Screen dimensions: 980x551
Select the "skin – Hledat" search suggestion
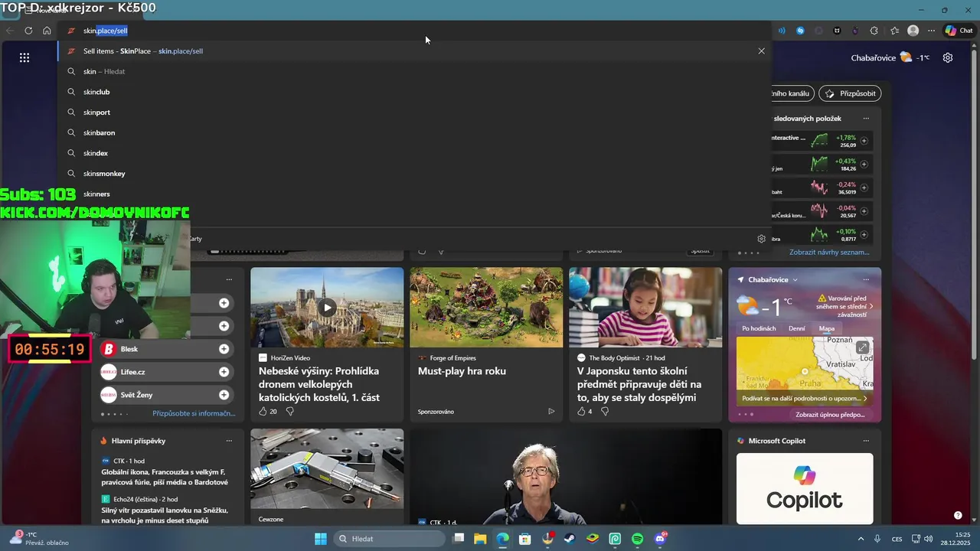point(413,71)
